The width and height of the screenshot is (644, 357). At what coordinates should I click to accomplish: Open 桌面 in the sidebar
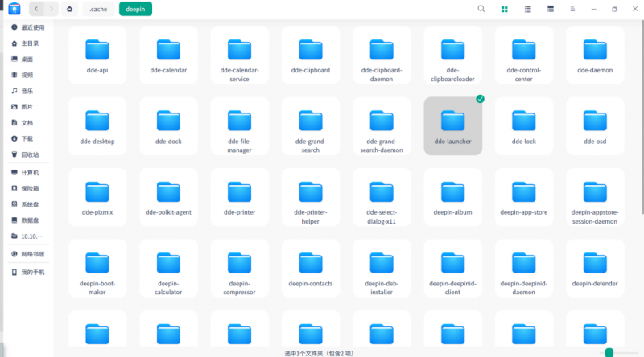28,59
